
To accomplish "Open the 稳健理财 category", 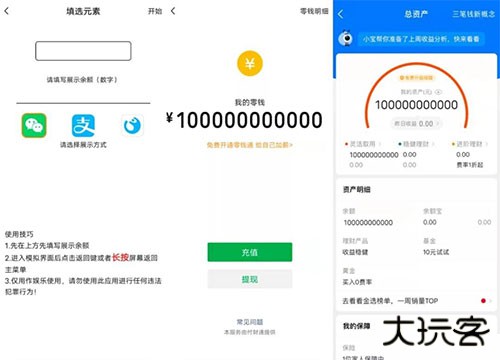I will point(417,144).
